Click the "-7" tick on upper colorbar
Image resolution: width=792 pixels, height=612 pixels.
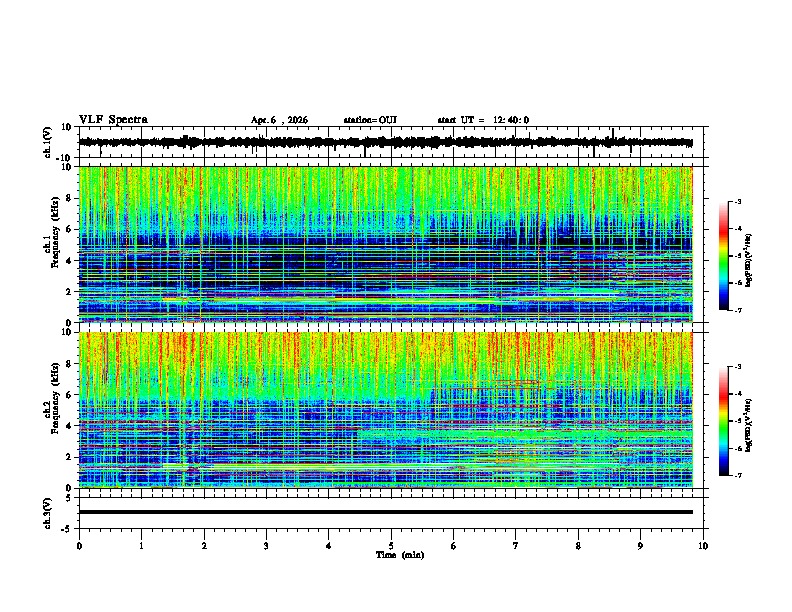(738, 310)
